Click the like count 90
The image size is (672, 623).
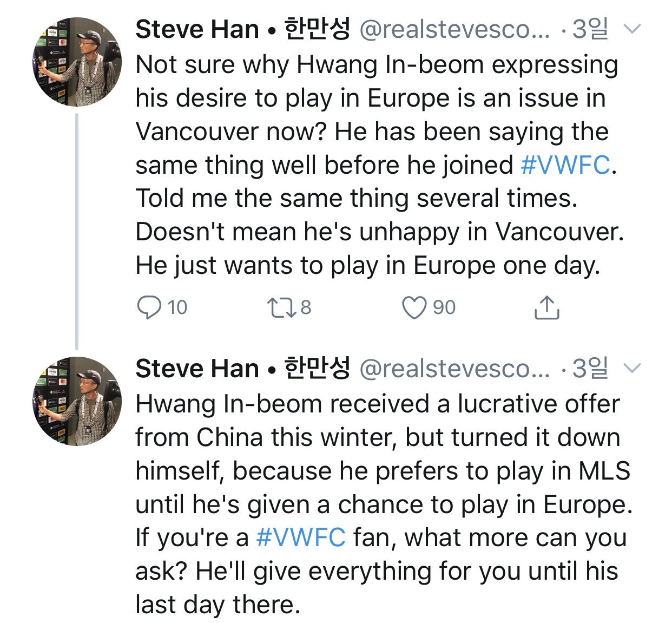pyautogui.click(x=444, y=307)
